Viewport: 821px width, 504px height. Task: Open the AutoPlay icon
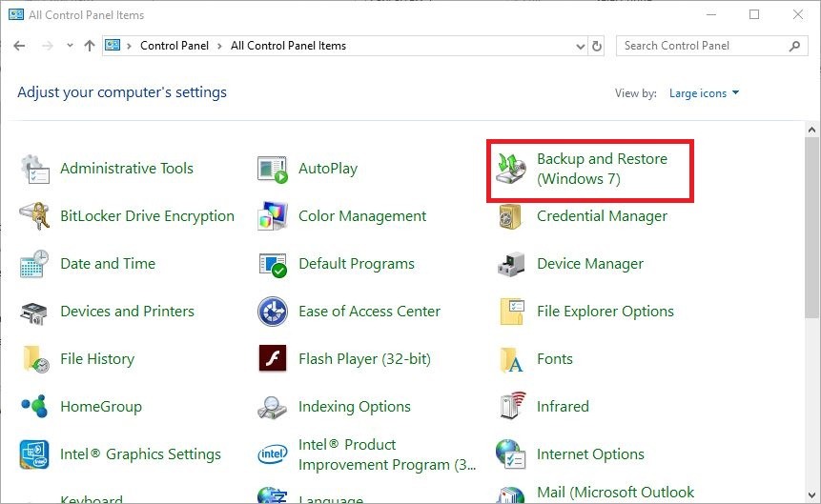[x=273, y=169]
